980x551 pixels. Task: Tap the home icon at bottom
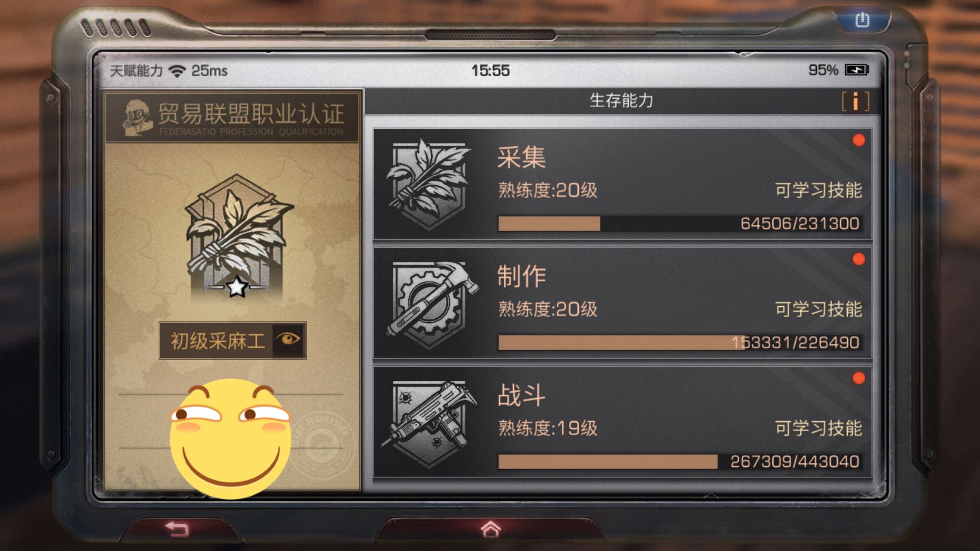click(490, 529)
